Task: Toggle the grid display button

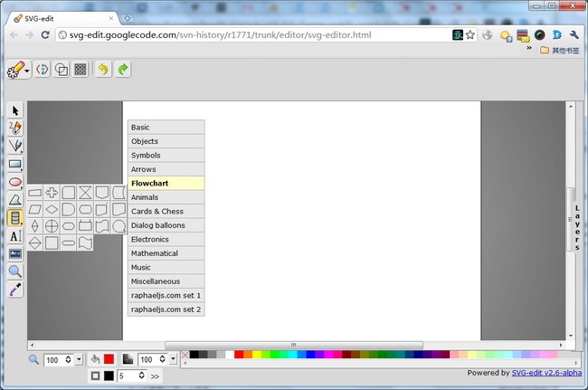Action: pos(81,69)
